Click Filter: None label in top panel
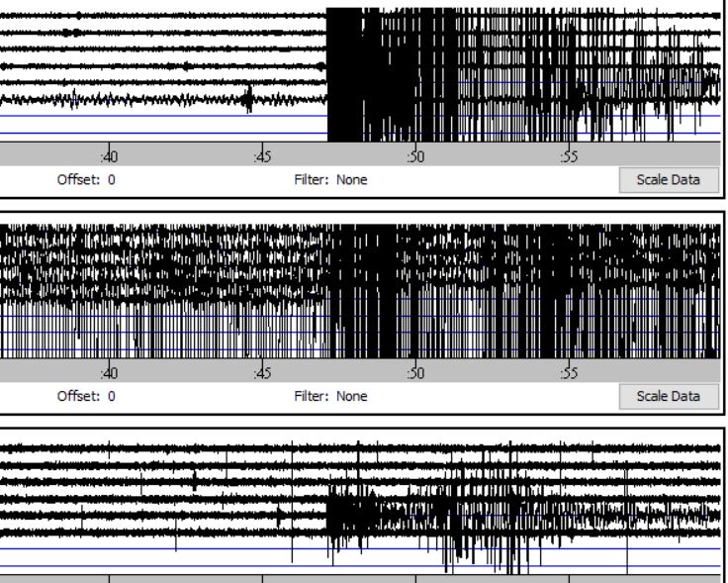Viewport: 728px width, 583px height. click(x=330, y=180)
